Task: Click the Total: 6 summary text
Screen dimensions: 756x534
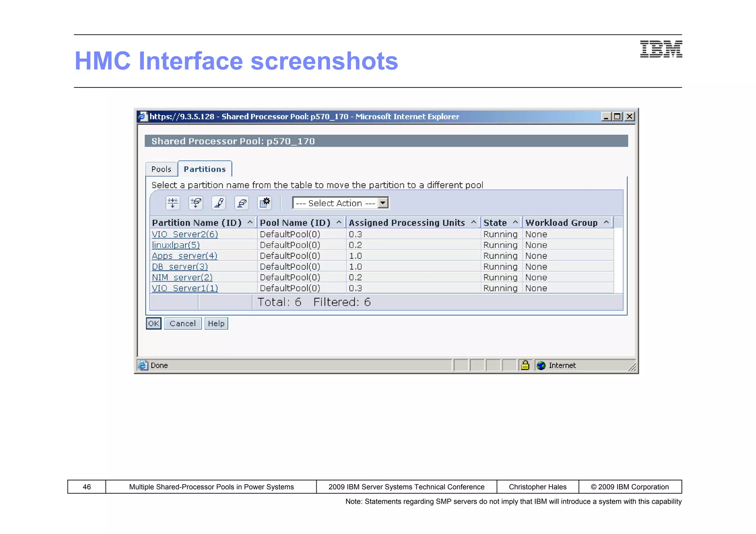Action: 279,302
